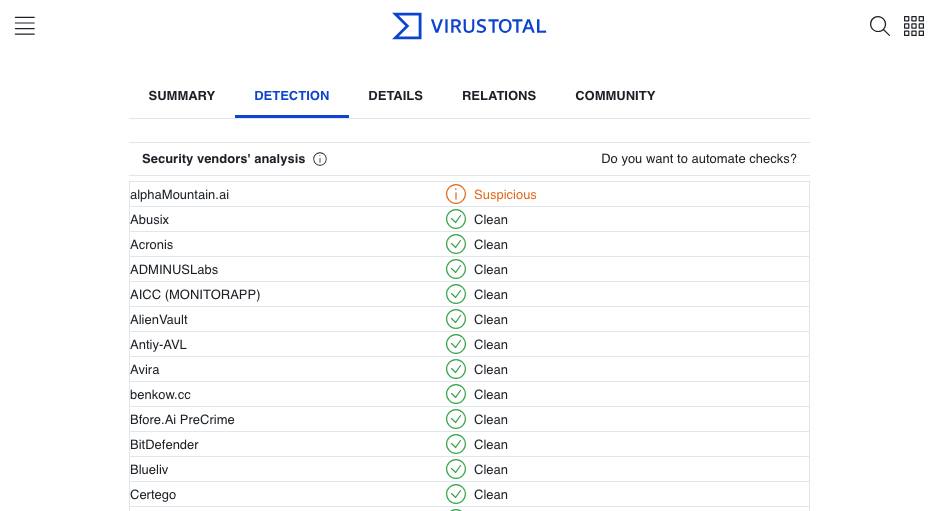Image resolution: width=938 pixels, height=511 pixels.
Task: Select the benkow.cc vendor name
Action: click(160, 395)
